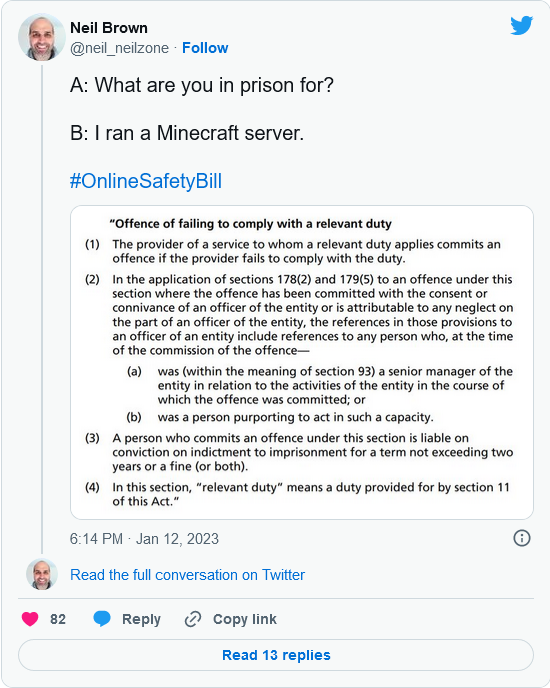Click the Copy link label
550x688 pixels.
244,619
